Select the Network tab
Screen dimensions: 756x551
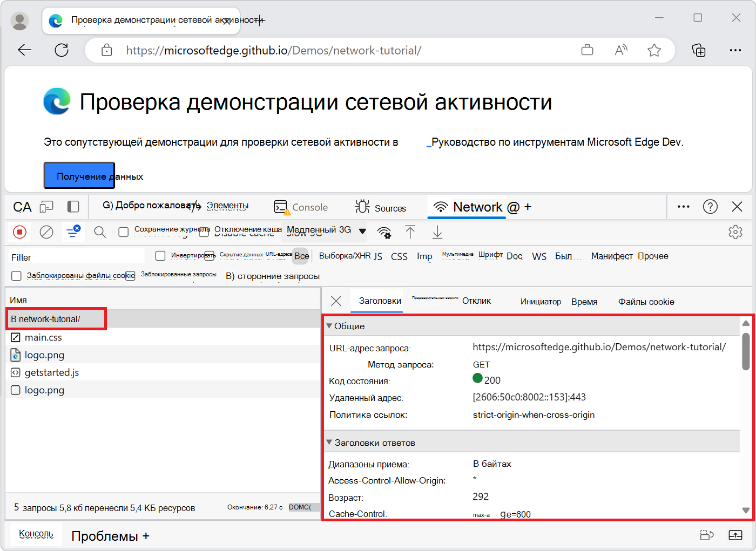[467, 207]
